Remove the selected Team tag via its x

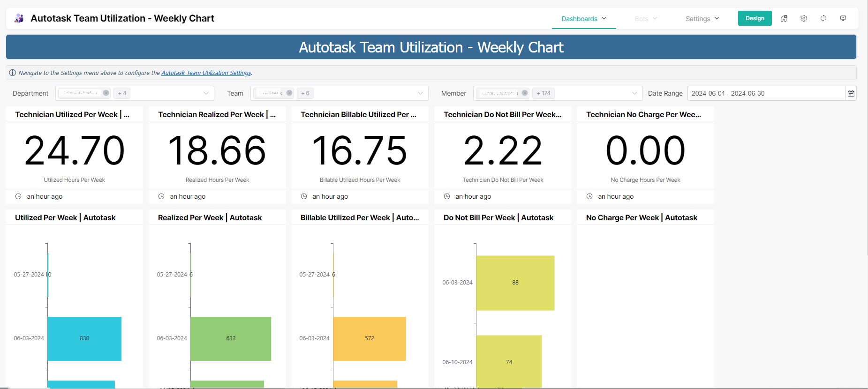click(289, 93)
